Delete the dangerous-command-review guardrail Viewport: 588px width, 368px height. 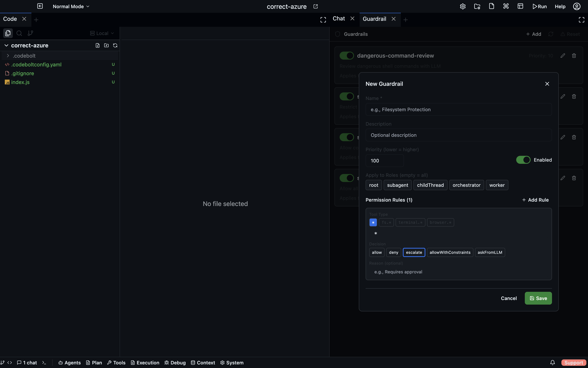tap(574, 56)
